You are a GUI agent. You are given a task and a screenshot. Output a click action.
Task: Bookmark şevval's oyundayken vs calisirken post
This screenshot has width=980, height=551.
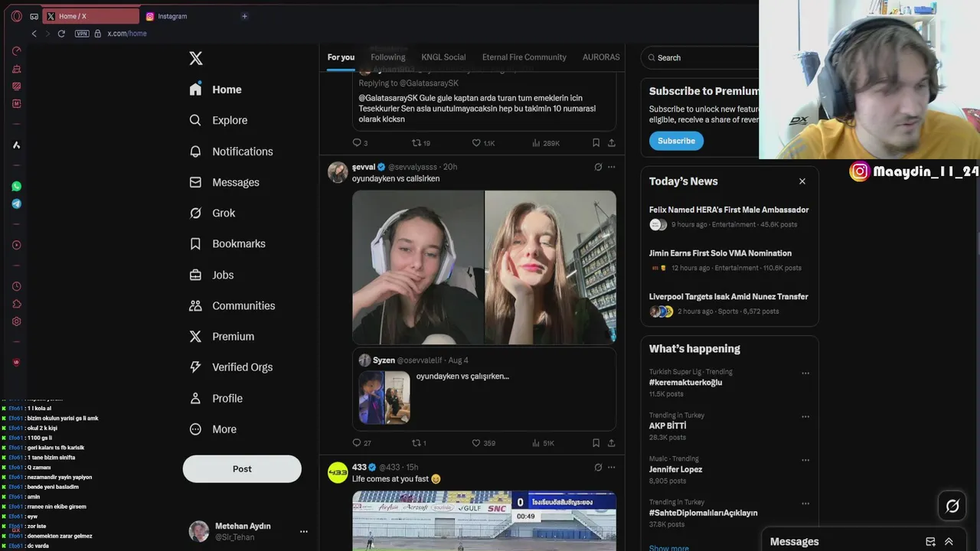596,443
